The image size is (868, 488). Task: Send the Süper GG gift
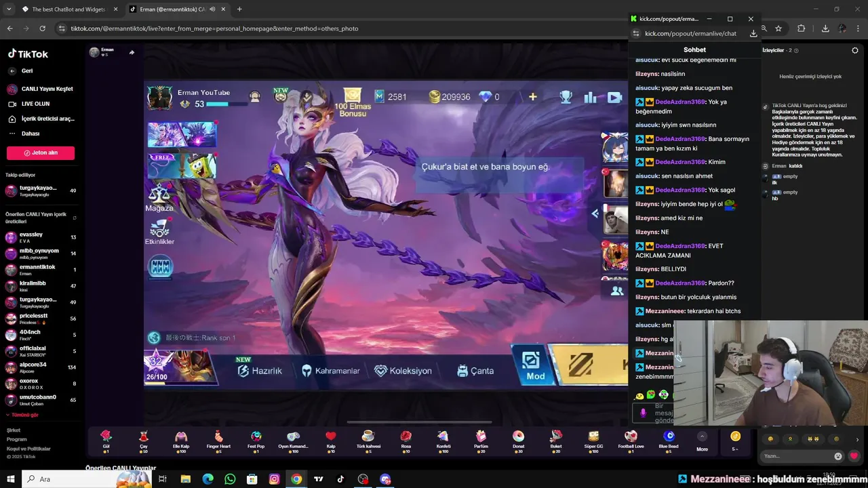593,440
